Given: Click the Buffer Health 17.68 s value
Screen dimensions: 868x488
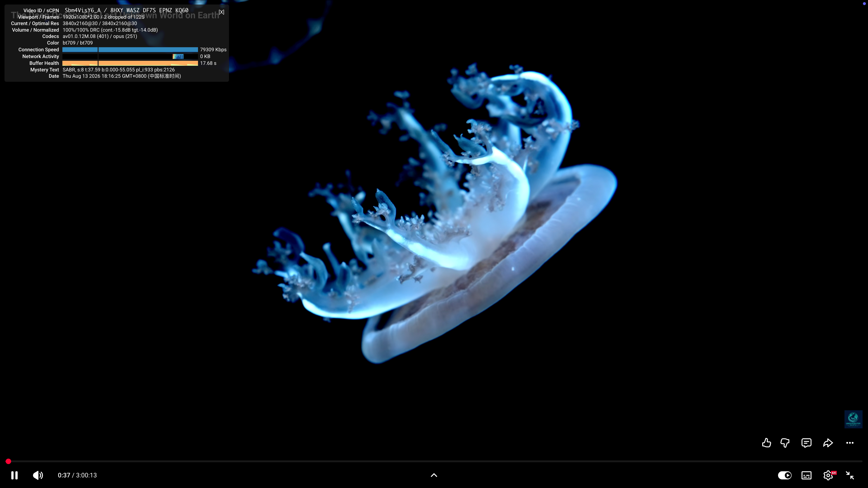Looking at the screenshot, I should point(208,63).
